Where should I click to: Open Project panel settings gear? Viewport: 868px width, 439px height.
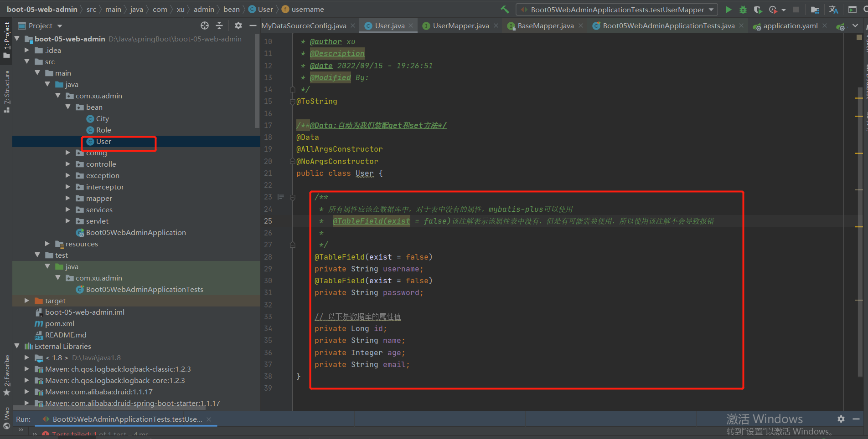pos(238,26)
